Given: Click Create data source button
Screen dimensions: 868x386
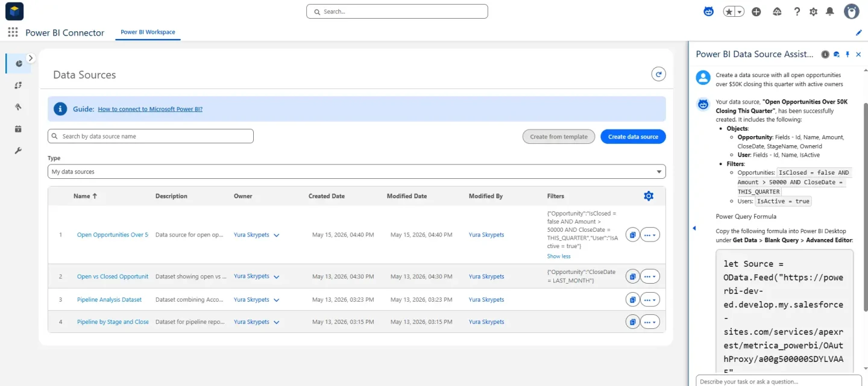Looking at the screenshot, I should coord(633,137).
